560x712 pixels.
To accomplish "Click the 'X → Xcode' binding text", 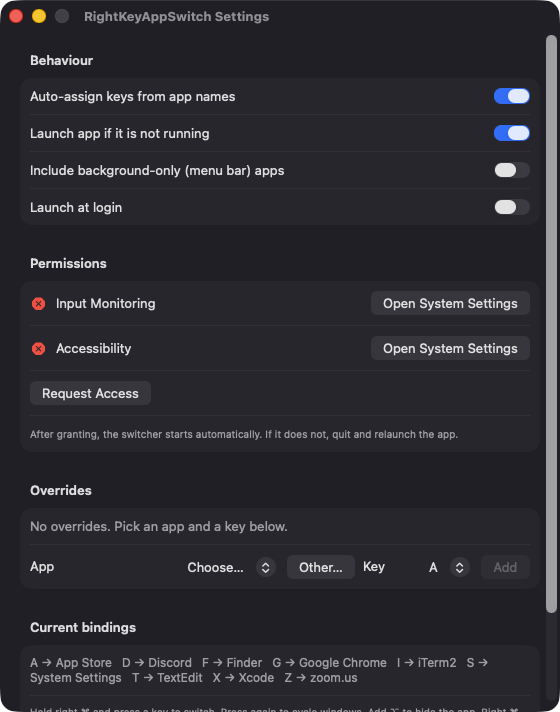I will tap(243, 677).
